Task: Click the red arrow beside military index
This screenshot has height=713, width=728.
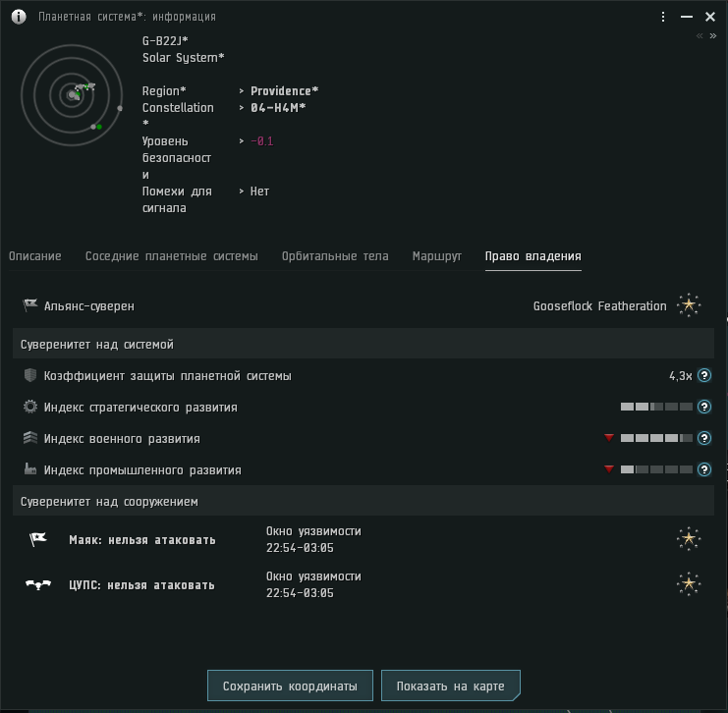Action: tap(609, 438)
